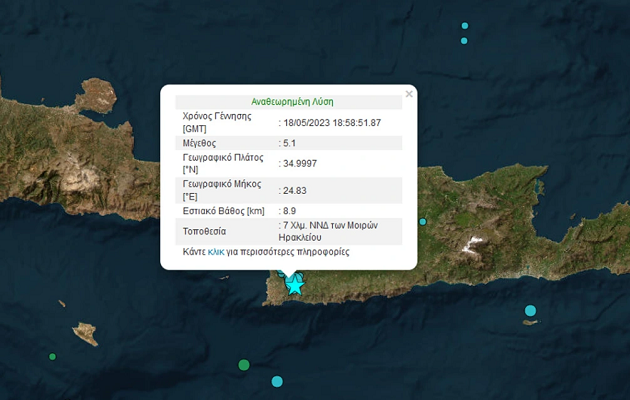The width and height of the screenshot is (630, 400).
Task: Click the large green circle south of Crete
Action: click(x=244, y=364)
